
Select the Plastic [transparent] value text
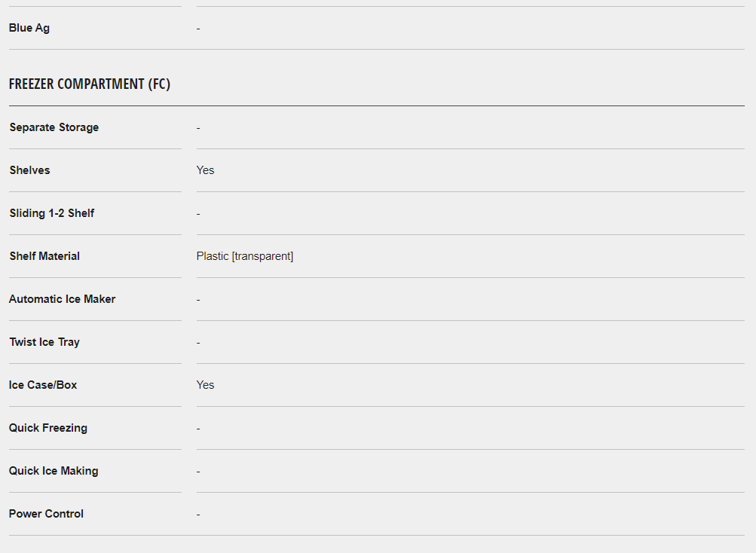coord(245,256)
